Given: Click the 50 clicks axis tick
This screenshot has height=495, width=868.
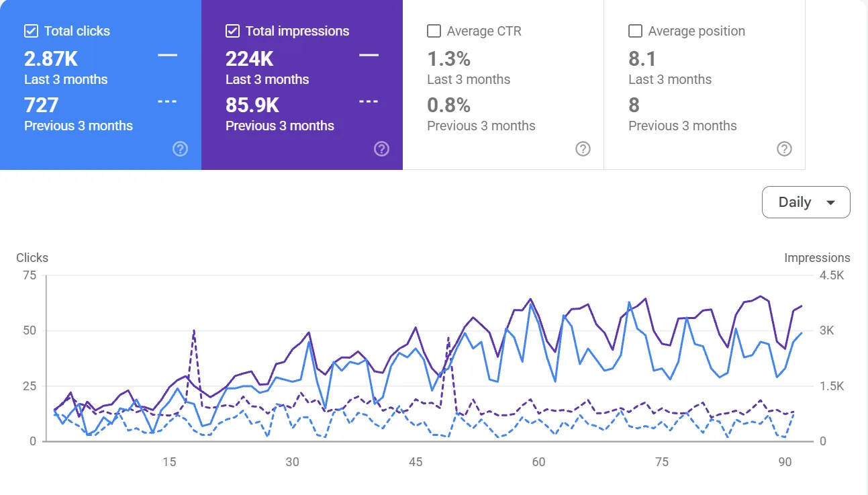Looking at the screenshot, I should 29,330.
